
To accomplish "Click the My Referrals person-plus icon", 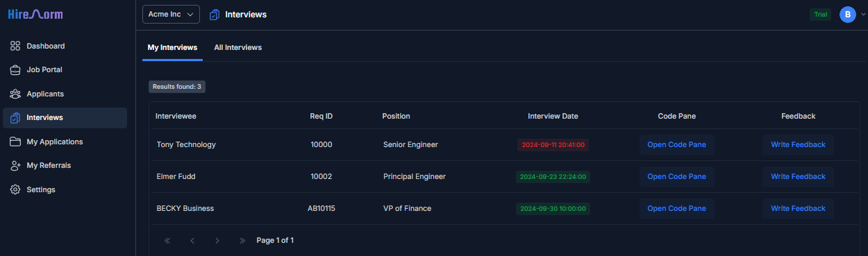I will (x=15, y=166).
